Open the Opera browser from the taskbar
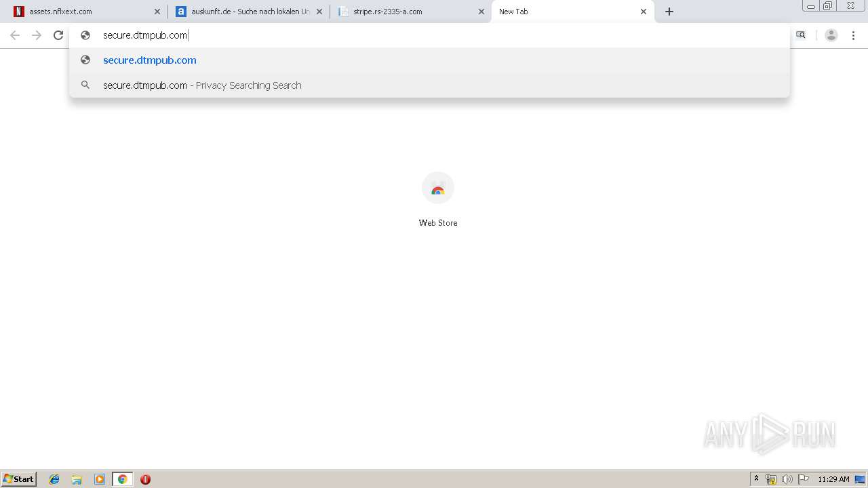 click(x=145, y=479)
